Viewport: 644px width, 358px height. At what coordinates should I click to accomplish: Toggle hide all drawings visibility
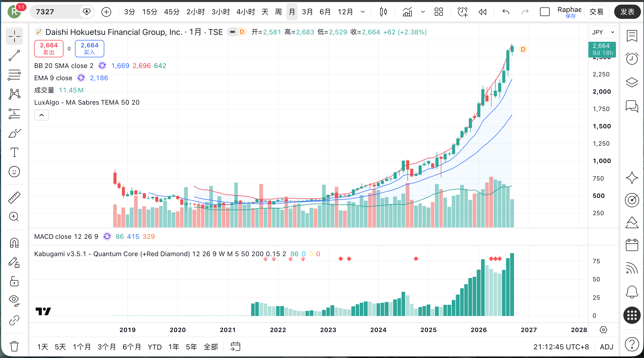point(14,301)
